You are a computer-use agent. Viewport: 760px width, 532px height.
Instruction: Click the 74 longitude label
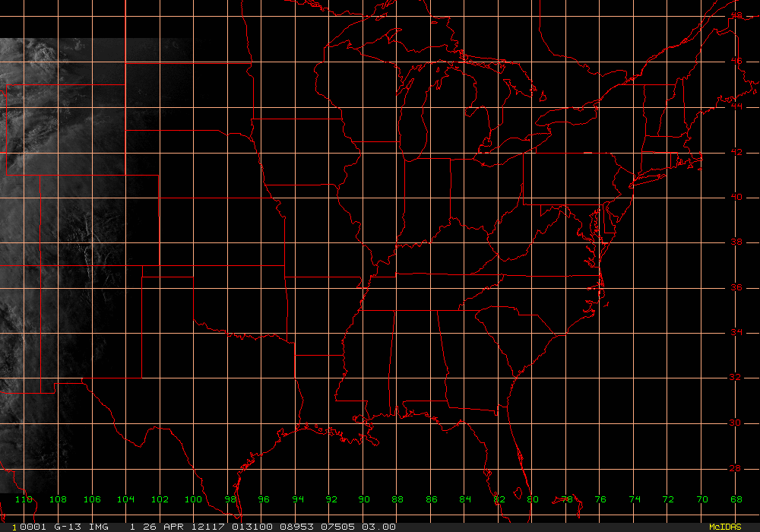(635, 499)
